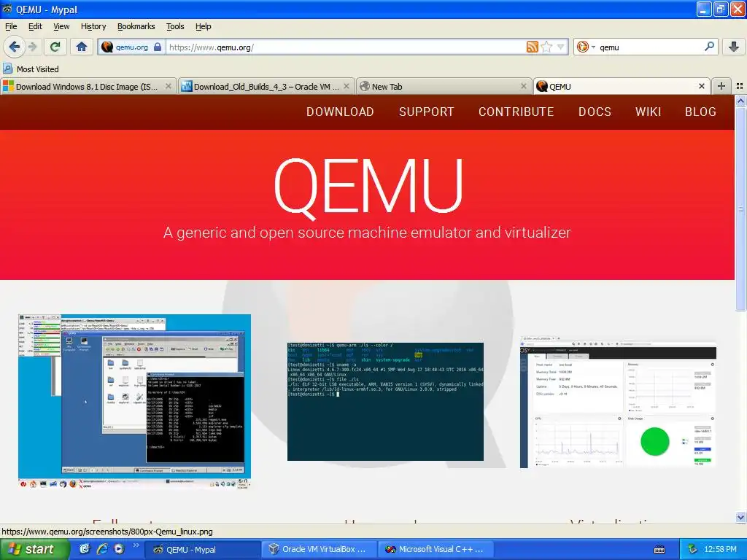
Task: Open the Edit menu
Action: click(x=35, y=26)
